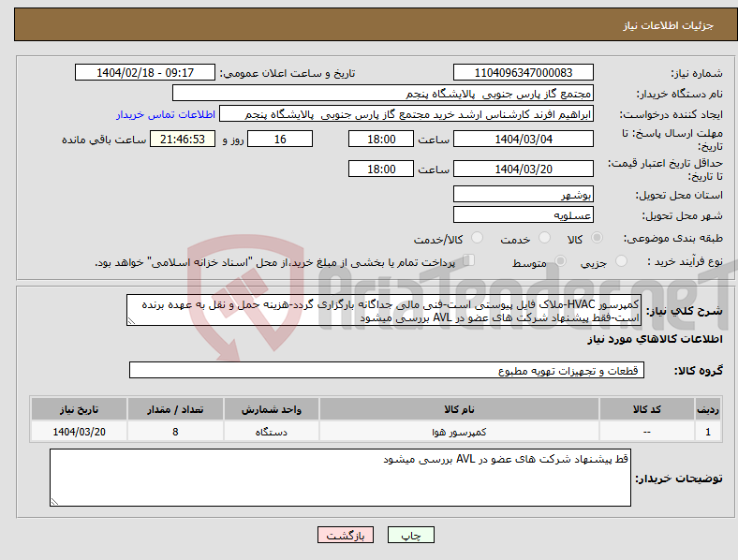738x560 pixels.
Task: Click the resize handle of توضیحات خریدار textarea
Action: point(54,502)
